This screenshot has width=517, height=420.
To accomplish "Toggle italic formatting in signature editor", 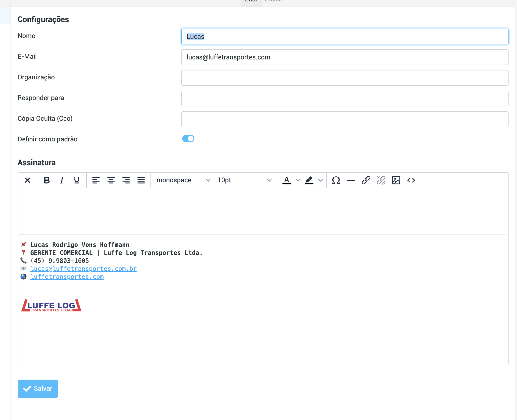I will click(62, 180).
